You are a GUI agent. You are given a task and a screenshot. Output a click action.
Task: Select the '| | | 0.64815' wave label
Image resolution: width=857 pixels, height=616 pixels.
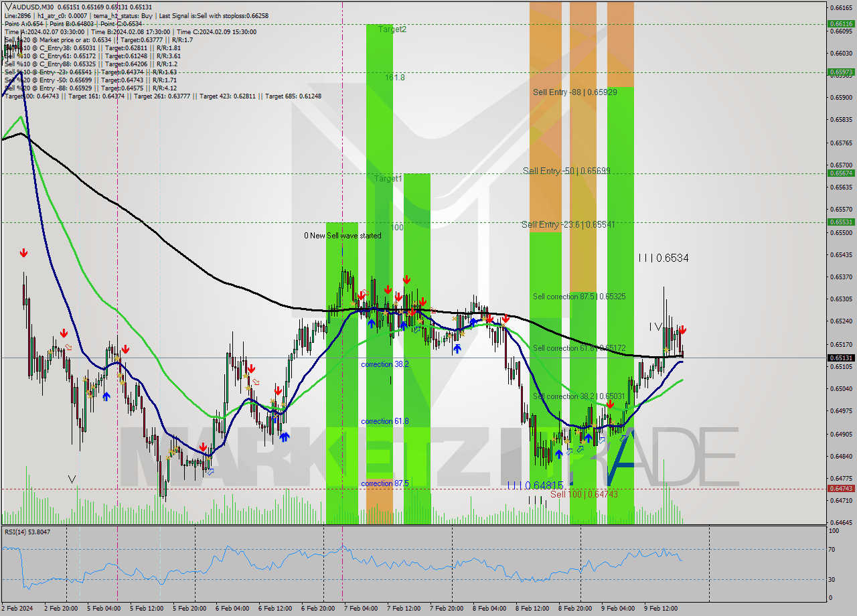pyautogui.click(x=536, y=485)
